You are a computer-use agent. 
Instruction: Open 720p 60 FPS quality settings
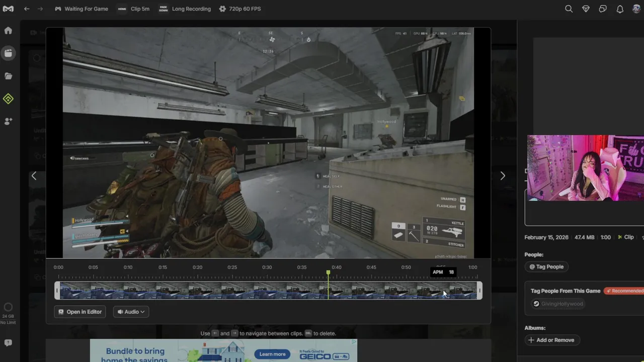240,9
